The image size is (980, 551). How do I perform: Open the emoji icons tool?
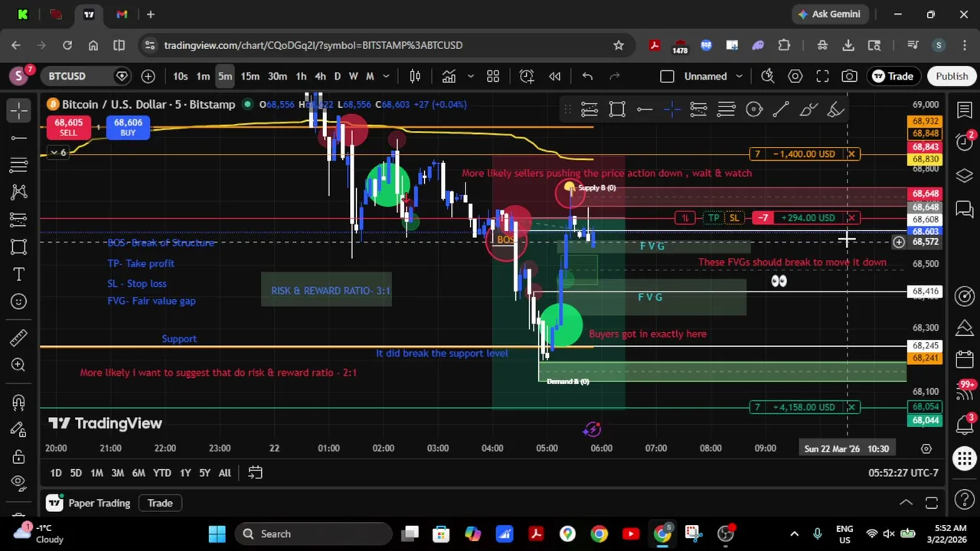pyautogui.click(x=19, y=302)
